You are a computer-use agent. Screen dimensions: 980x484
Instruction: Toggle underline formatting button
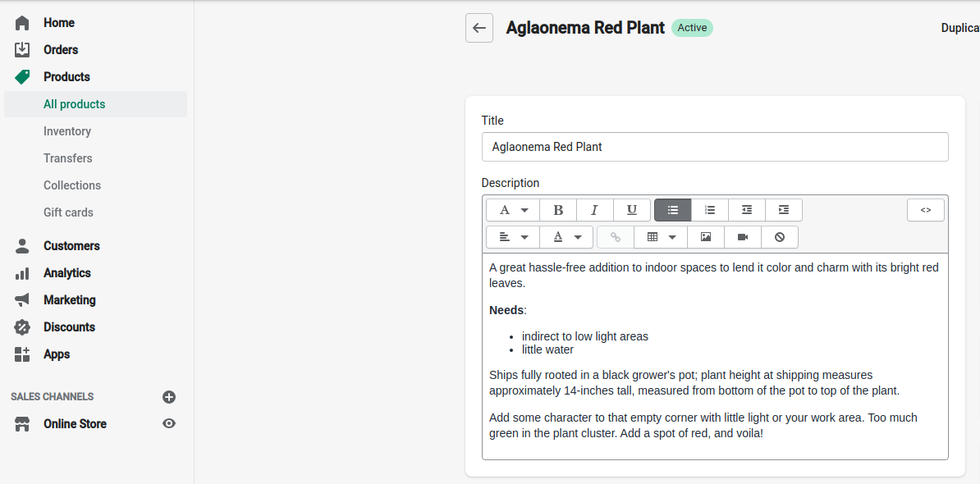coord(632,210)
